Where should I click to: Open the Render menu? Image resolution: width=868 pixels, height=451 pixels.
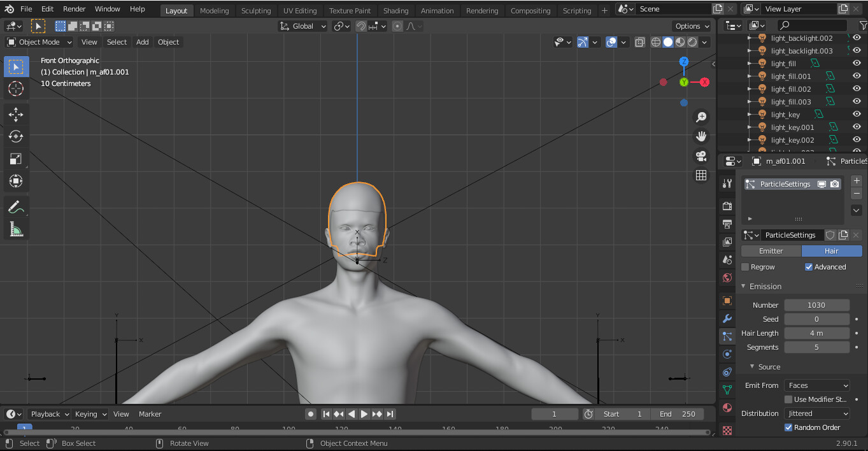(x=74, y=9)
